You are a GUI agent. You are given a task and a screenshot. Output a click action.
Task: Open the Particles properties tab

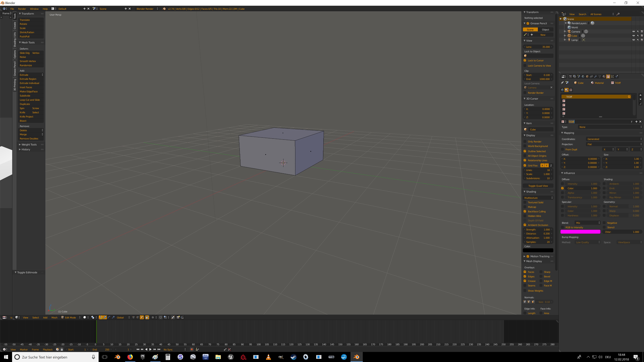(x=612, y=76)
